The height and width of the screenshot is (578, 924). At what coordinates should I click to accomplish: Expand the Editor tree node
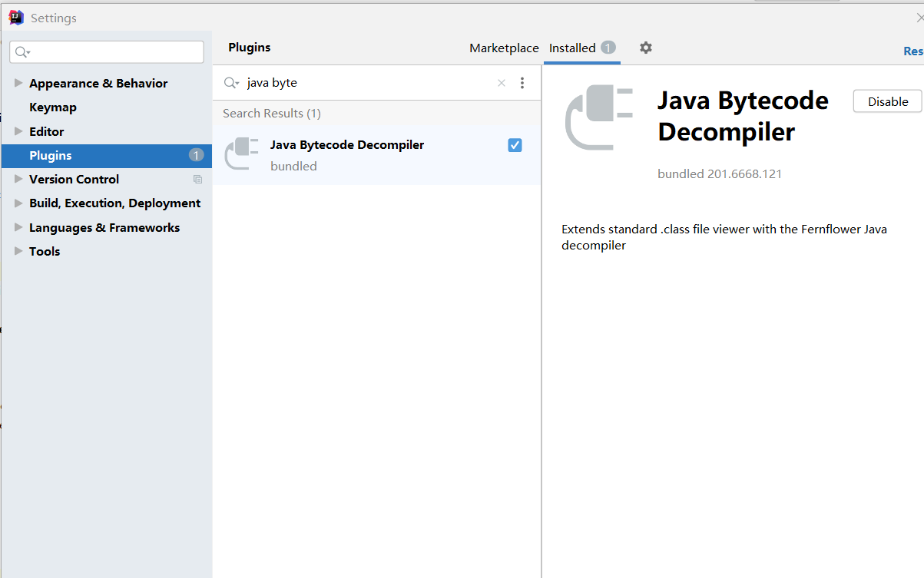pyautogui.click(x=18, y=131)
